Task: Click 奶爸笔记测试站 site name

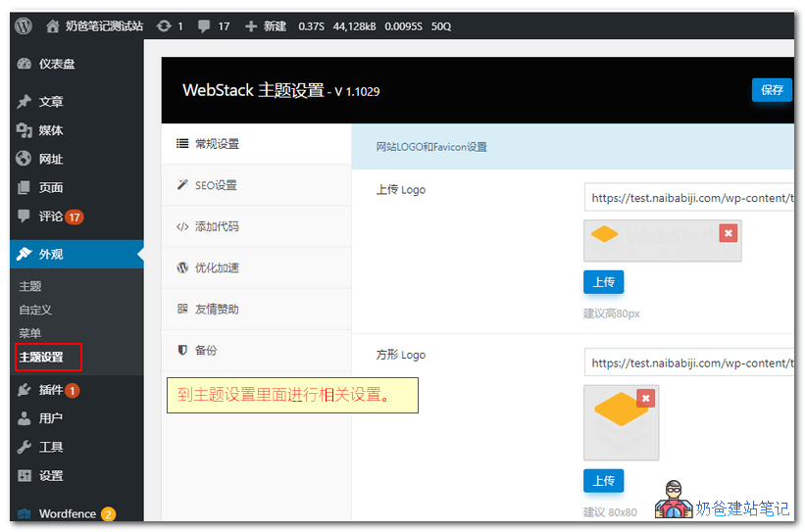Action: pyautogui.click(x=104, y=26)
